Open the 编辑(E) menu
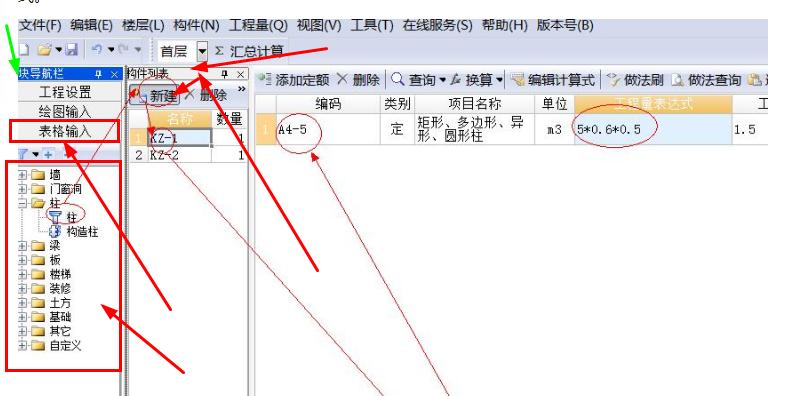Screen dimensions: 788x396 91,25
